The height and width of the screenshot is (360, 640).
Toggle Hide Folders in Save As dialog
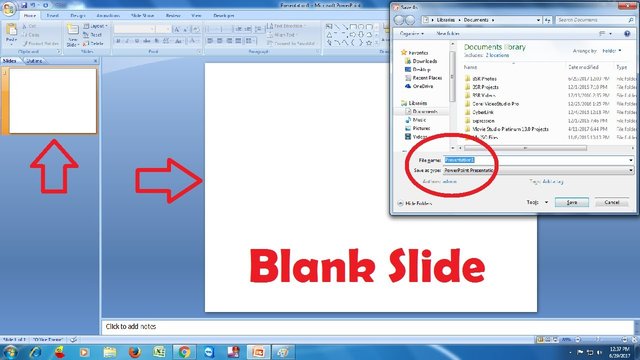(x=415, y=203)
